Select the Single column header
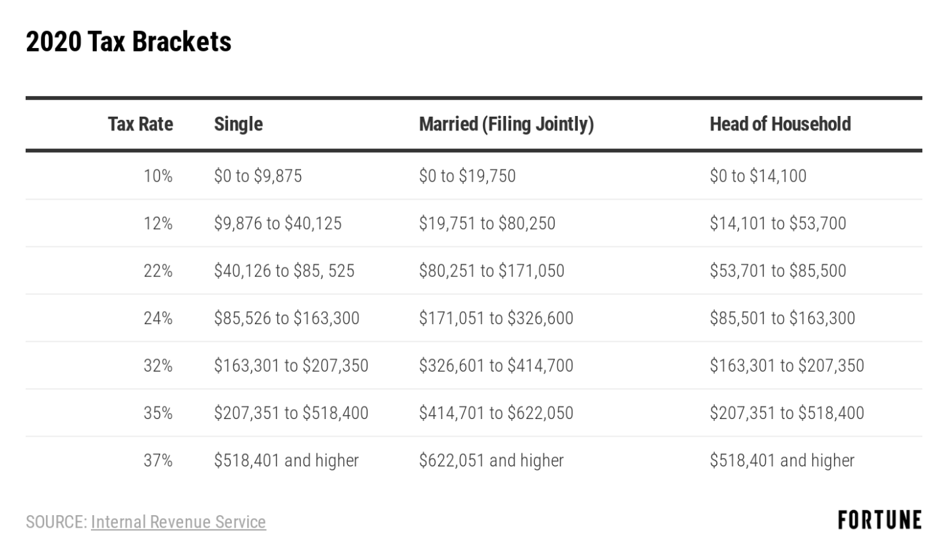The image size is (948, 560). (238, 124)
